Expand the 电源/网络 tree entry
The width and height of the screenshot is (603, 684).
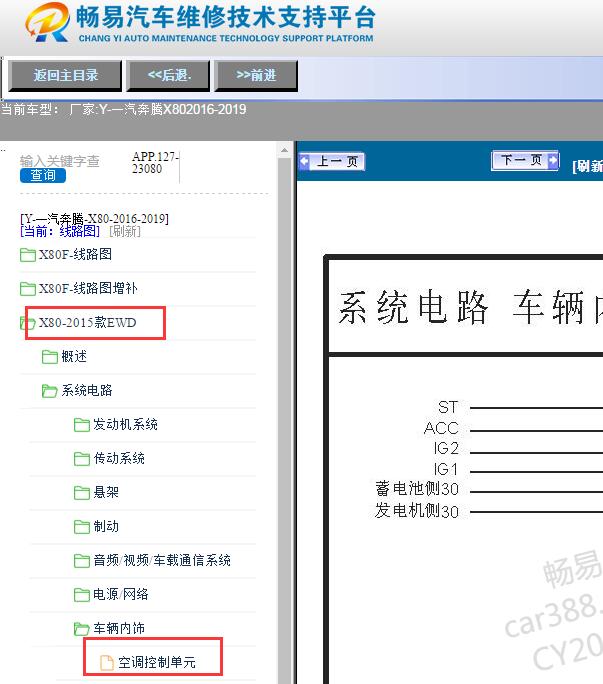[120, 595]
